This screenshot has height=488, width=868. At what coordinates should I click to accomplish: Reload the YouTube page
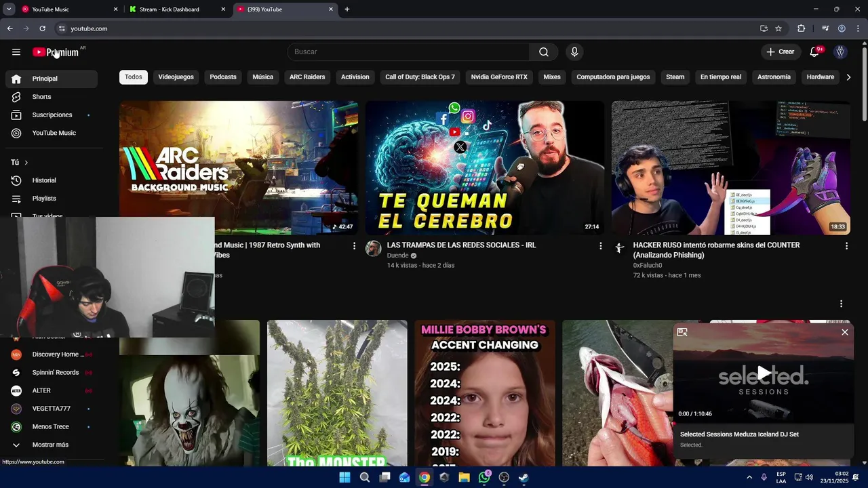point(42,28)
